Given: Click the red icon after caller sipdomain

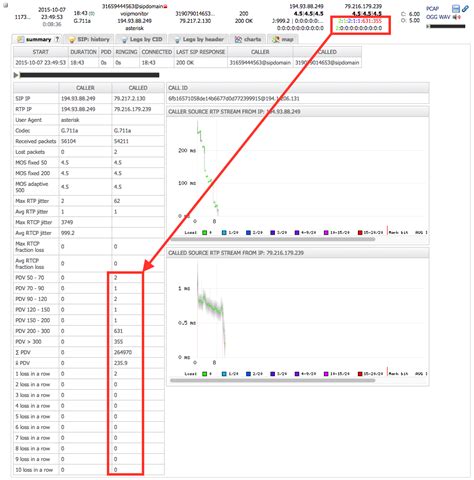Looking at the screenshot, I should coord(166,6).
